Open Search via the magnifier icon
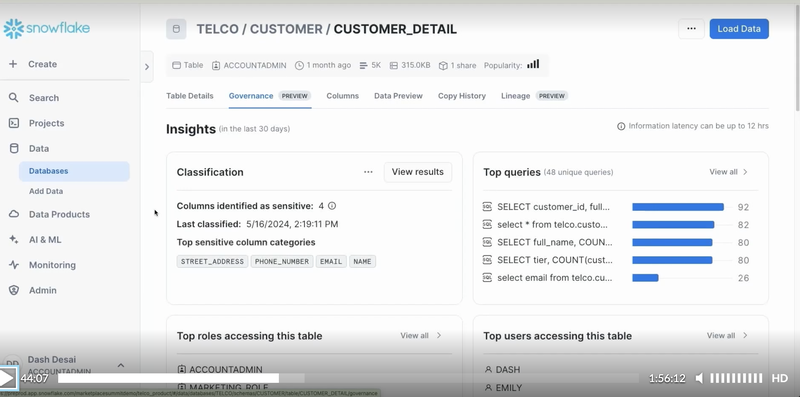 pos(14,97)
